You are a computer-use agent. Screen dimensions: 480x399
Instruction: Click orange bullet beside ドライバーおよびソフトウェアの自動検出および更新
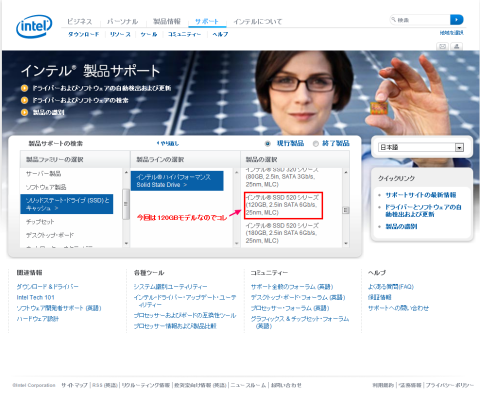pyautogui.click(x=24, y=88)
